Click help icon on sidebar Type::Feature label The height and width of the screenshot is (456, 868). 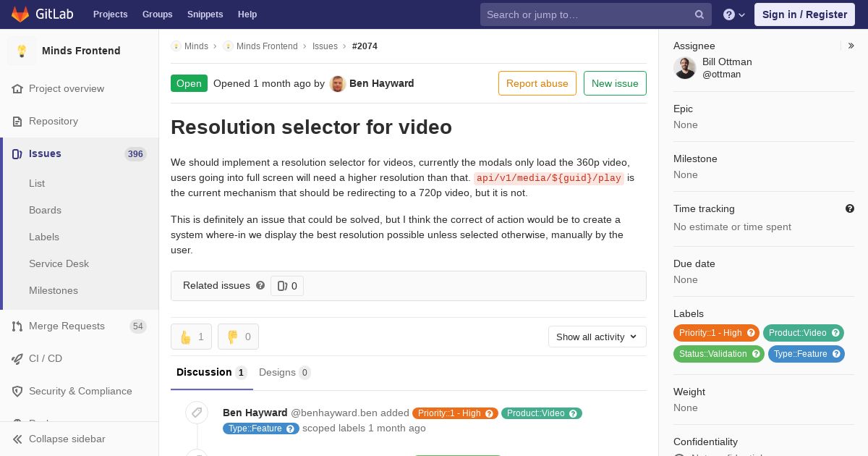tap(836, 354)
